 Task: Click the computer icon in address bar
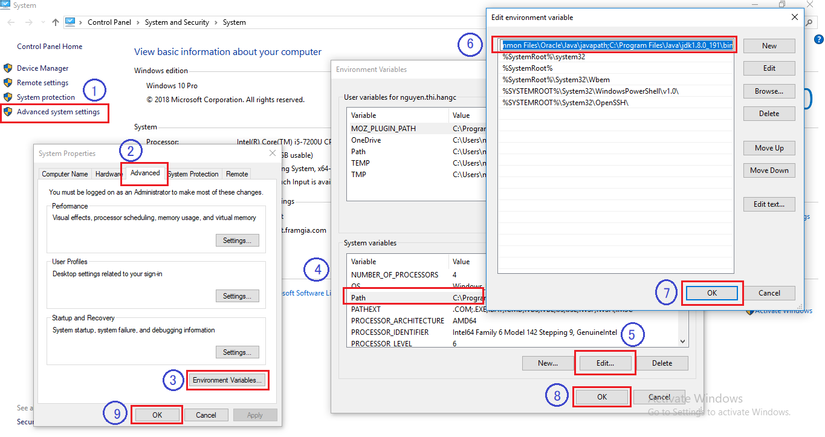70,22
